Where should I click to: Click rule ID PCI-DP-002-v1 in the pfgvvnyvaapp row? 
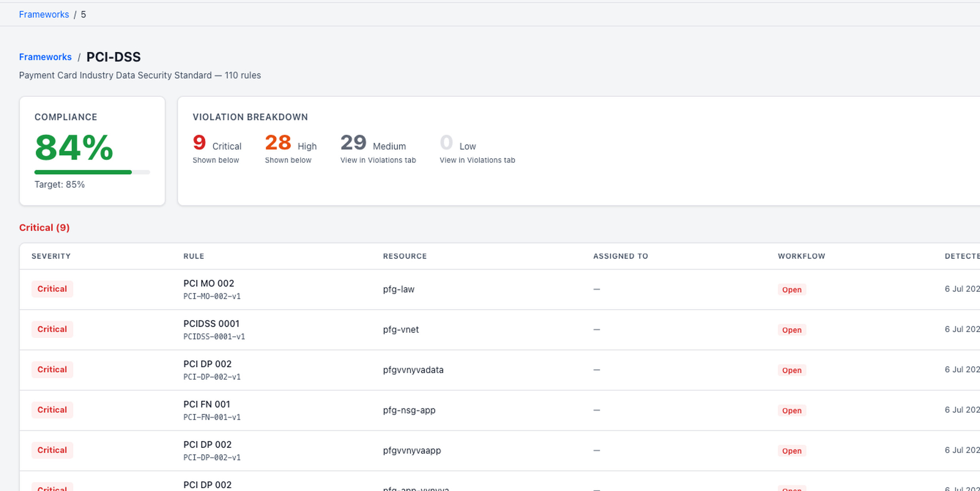[x=212, y=457]
